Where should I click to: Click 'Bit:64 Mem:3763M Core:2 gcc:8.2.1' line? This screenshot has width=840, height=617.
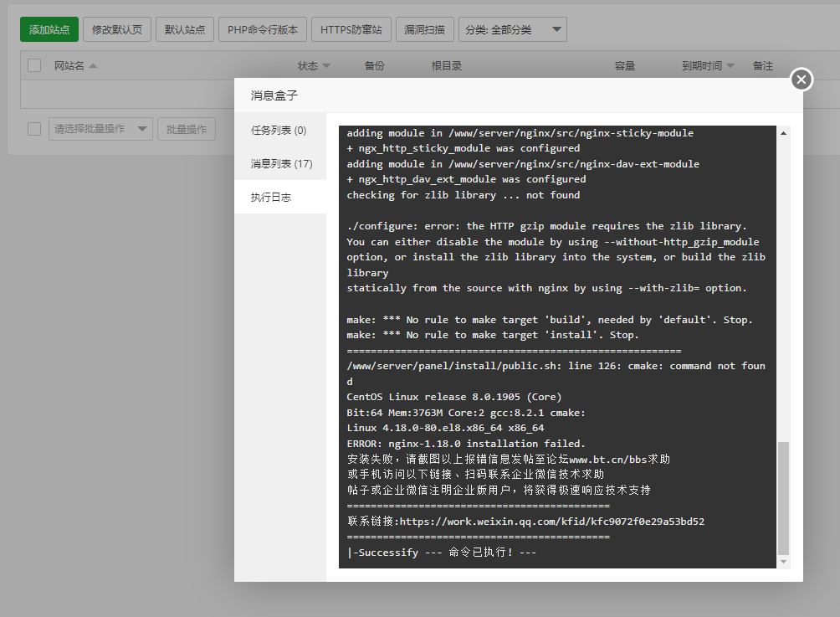click(x=466, y=413)
